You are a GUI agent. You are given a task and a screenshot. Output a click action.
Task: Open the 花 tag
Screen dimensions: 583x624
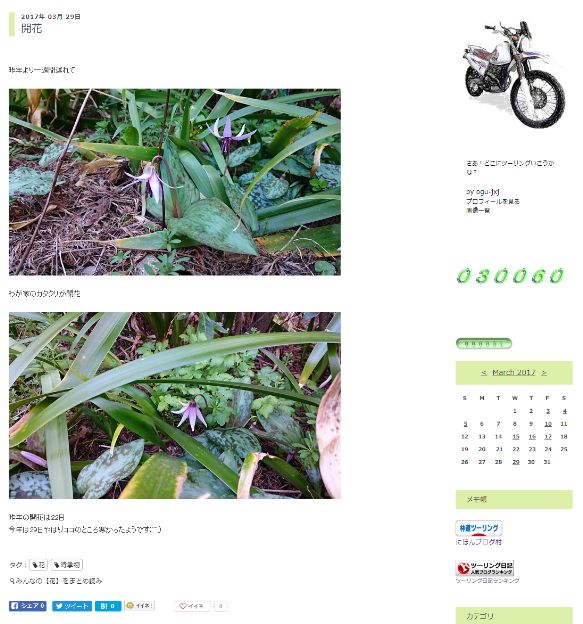[x=39, y=564]
